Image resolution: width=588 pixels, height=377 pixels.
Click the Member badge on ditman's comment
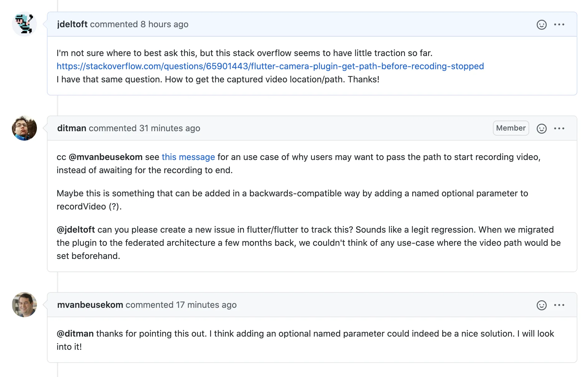511,128
